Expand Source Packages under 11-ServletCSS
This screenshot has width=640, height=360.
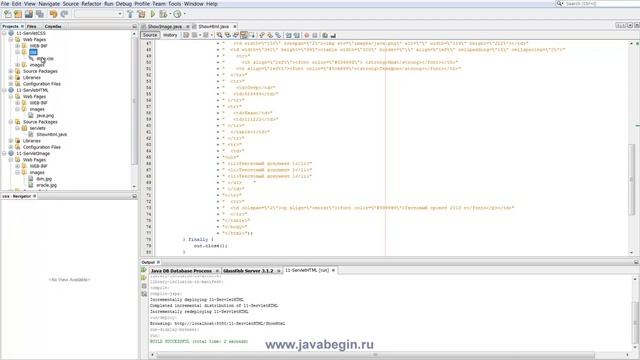11,71
